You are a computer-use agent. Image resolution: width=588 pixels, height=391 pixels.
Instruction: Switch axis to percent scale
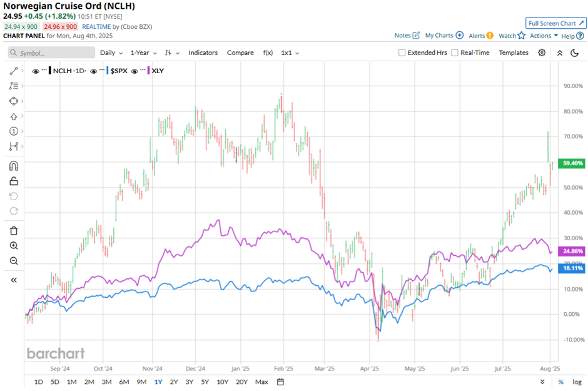560,382
